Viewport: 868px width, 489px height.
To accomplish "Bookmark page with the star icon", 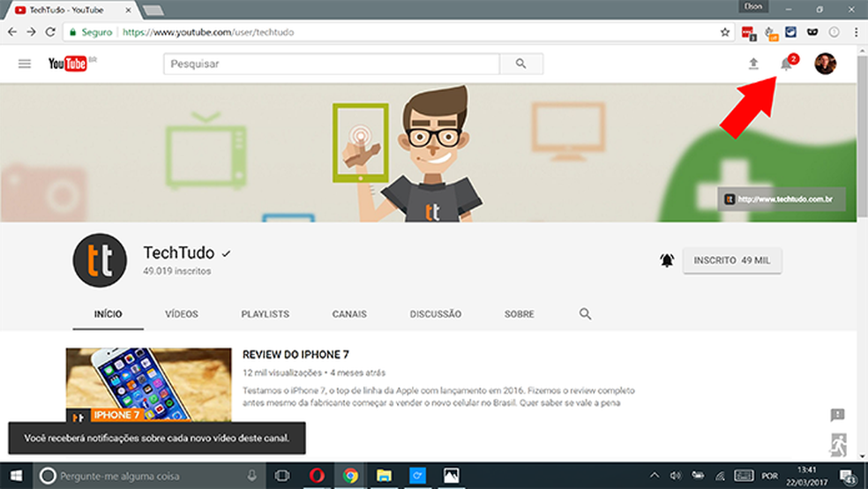I will (724, 32).
